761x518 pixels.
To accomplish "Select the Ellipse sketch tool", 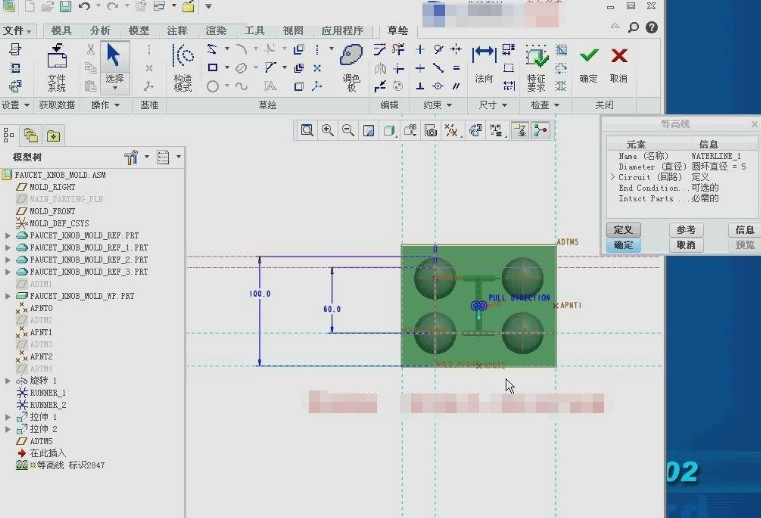I will click(241, 68).
